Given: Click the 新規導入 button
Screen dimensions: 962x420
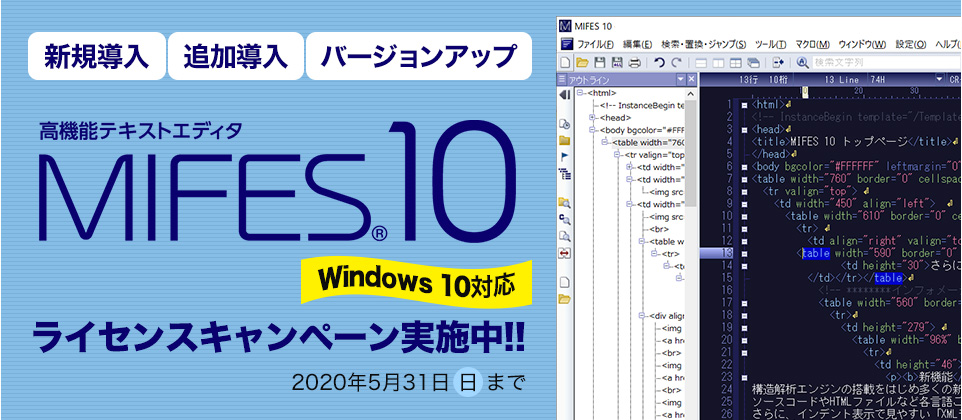Looking at the screenshot, I should tap(96, 56).
